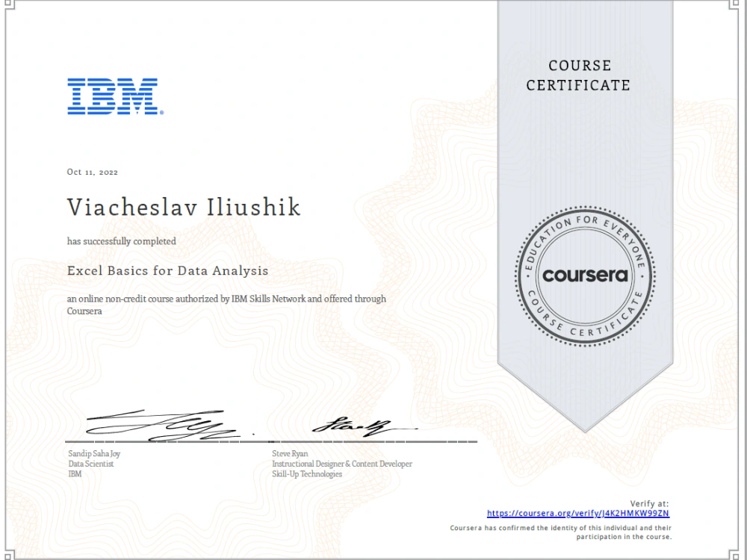Click the Coursera course certificate seal
Viewport: 747px width, 560px height.
point(585,276)
